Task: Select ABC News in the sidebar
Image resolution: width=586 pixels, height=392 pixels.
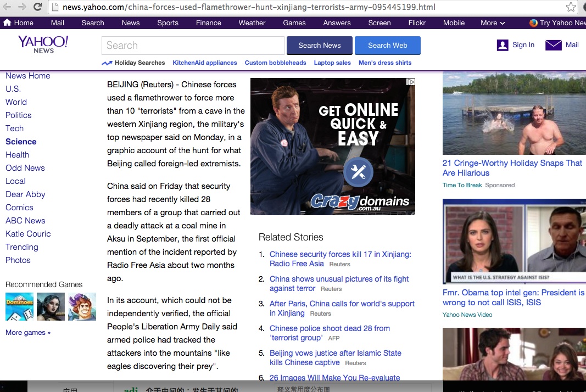Action: pos(25,221)
